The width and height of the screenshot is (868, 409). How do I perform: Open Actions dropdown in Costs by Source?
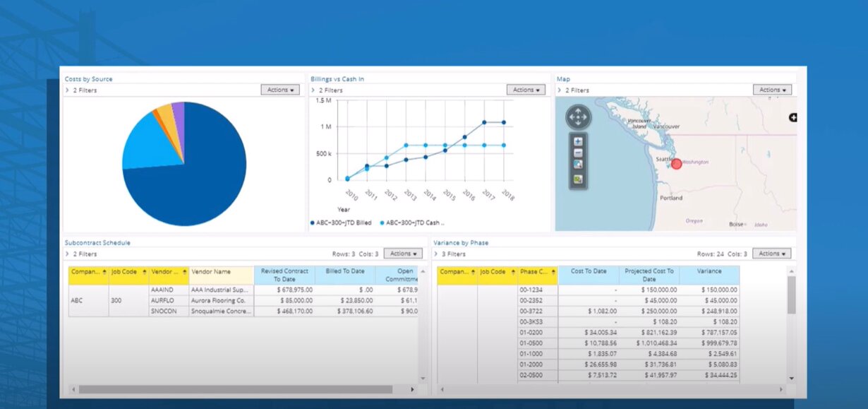click(280, 90)
